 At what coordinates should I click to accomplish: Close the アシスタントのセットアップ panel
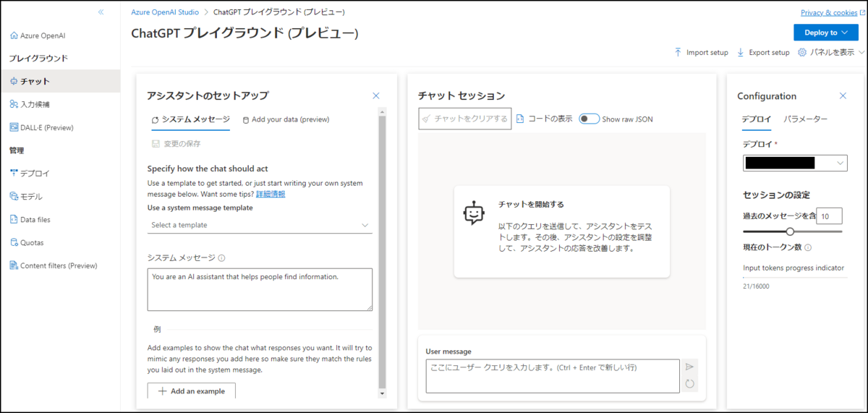[x=376, y=95]
